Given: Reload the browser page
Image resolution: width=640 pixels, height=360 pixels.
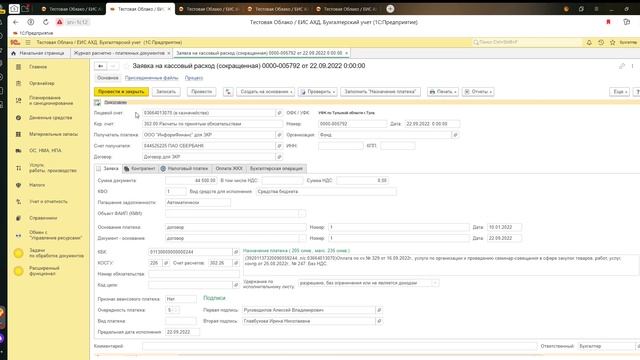Looking at the screenshot, I should point(46,22).
